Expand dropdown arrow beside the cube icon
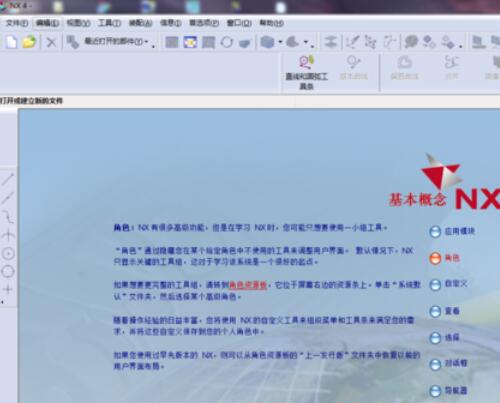 tap(280, 42)
